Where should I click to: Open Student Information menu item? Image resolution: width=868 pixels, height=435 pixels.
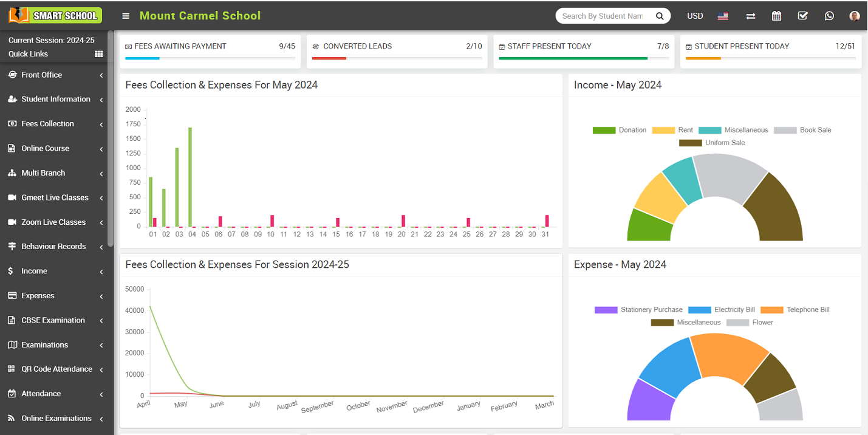[55, 99]
